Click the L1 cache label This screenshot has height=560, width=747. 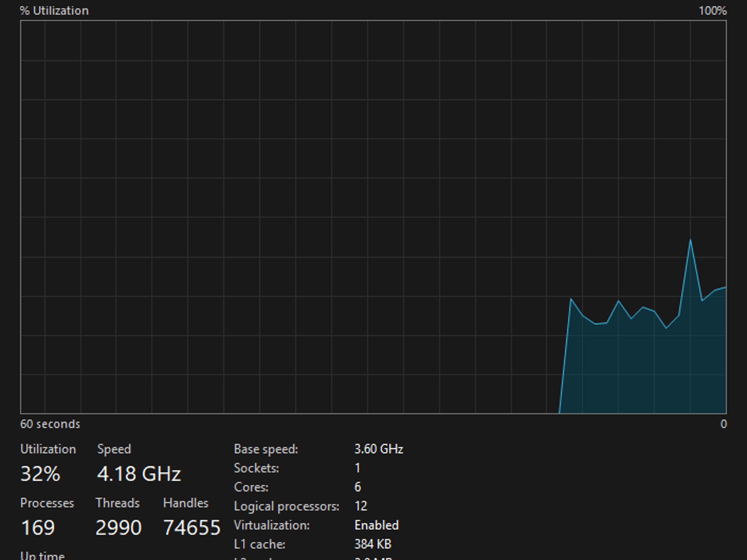click(x=260, y=544)
